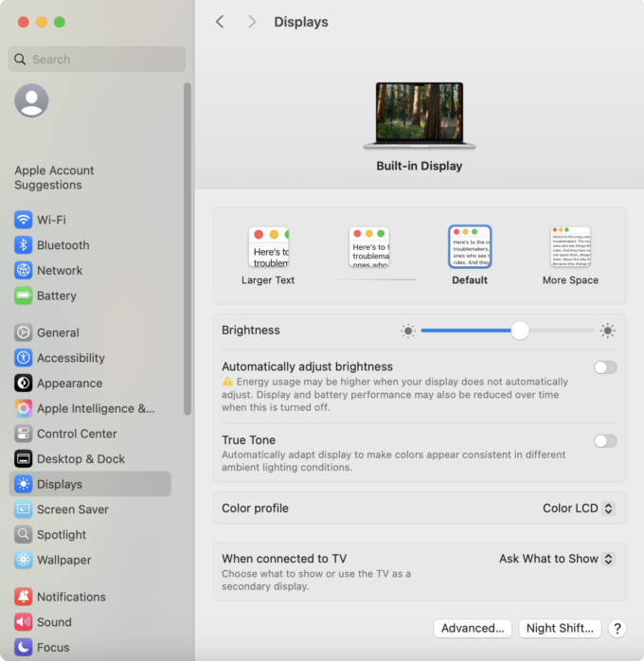This screenshot has width=644, height=661.
Task: Open Appearance settings pane
Action: [x=90, y=384]
